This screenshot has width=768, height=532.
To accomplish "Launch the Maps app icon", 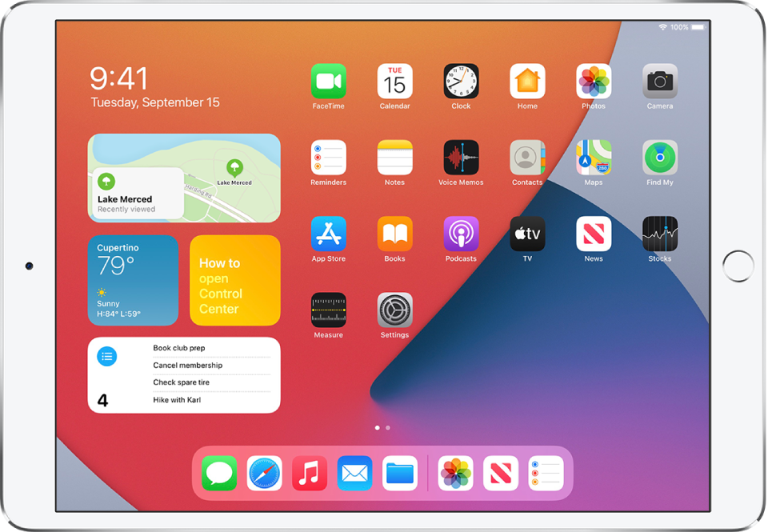I will (x=594, y=158).
